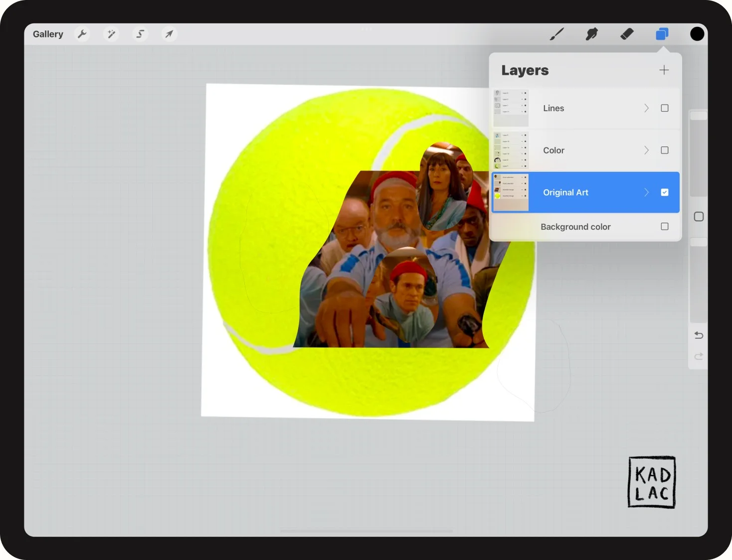Tap the Undo arrow button
The height and width of the screenshot is (560, 732).
[x=698, y=335]
